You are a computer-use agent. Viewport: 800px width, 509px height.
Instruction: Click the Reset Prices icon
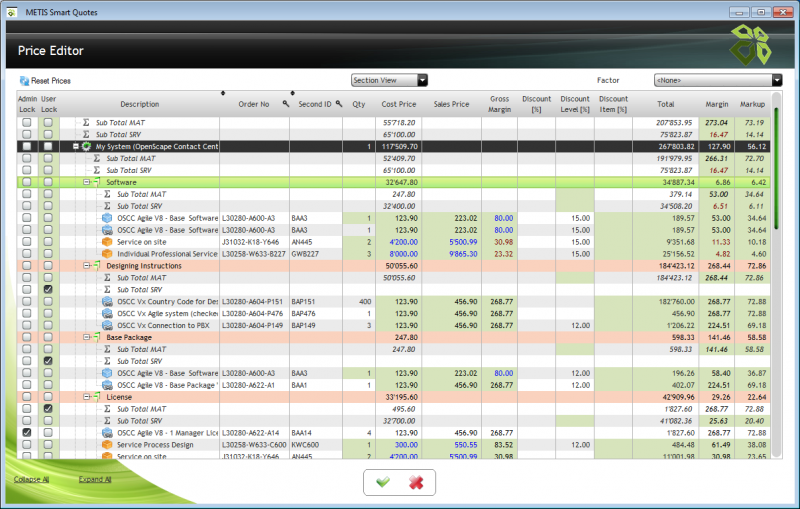pos(24,81)
